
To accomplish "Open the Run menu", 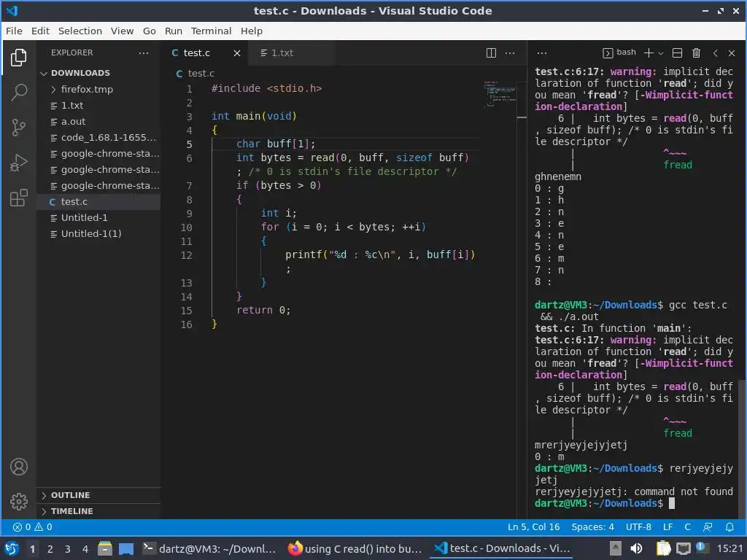I will 174,31.
